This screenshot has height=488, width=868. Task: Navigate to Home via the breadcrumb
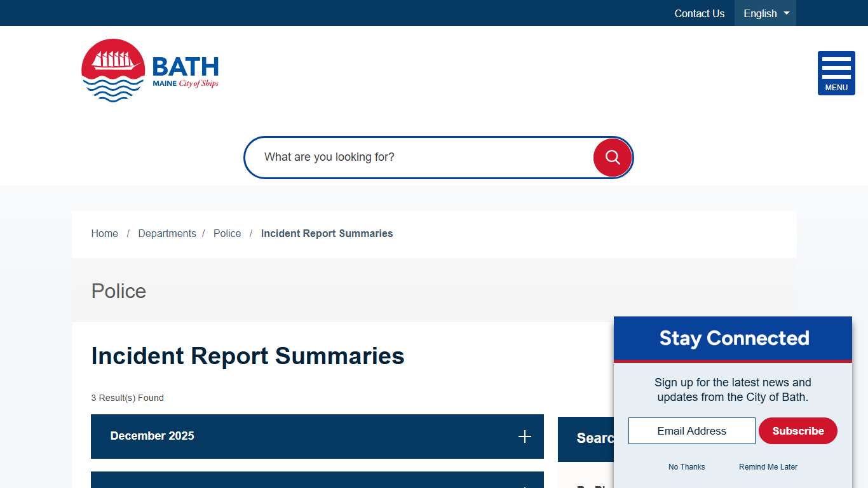[104, 233]
